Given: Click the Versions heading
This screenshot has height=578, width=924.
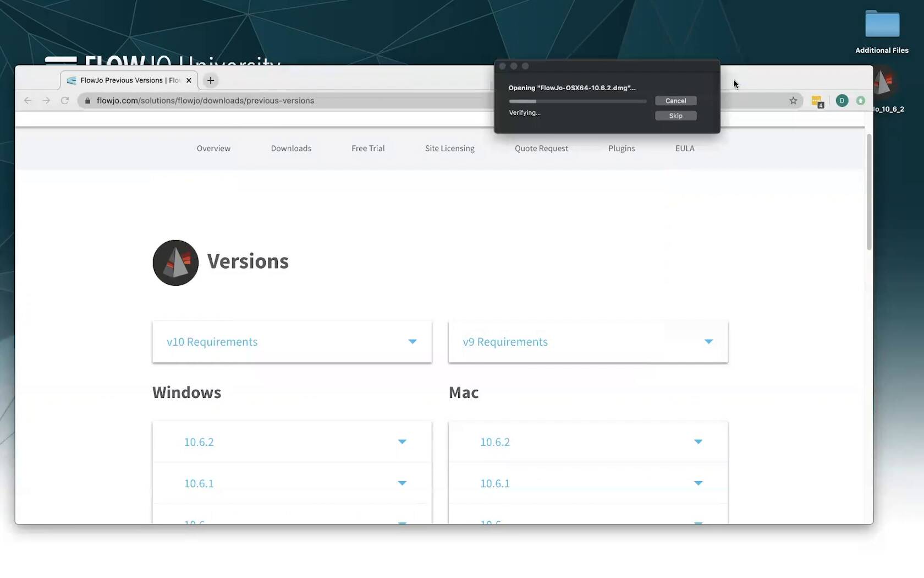Looking at the screenshot, I should click(x=248, y=261).
